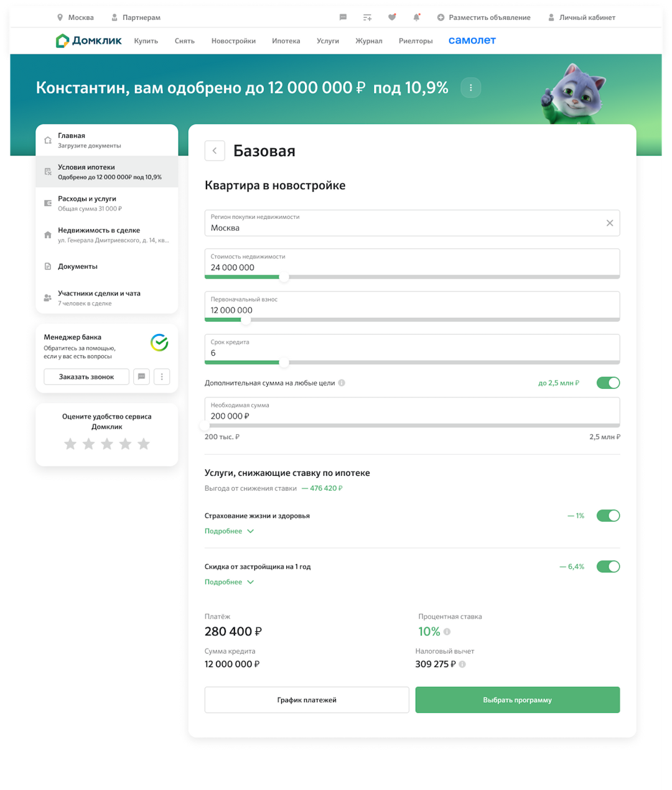The image size is (672, 790).
Task: Open the favorites heart icon
Action: (x=392, y=17)
